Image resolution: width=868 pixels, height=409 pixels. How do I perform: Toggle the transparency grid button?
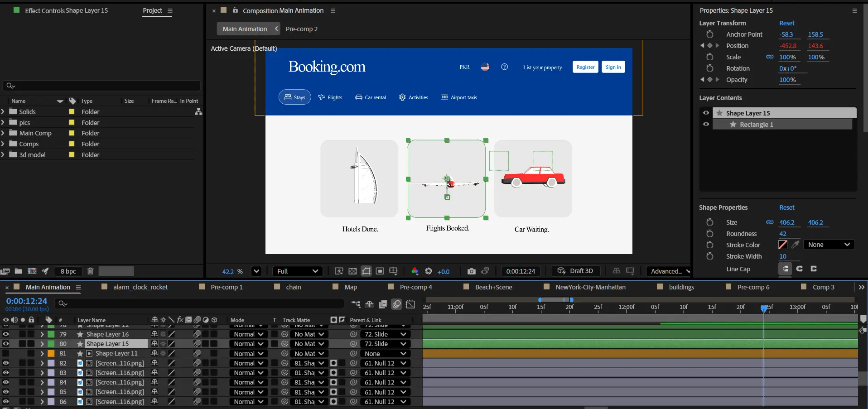point(352,271)
